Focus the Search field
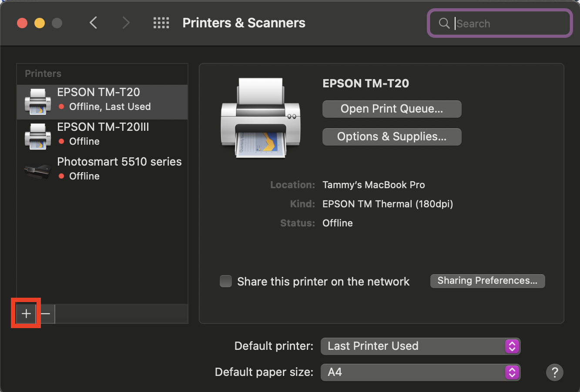 pos(500,23)
